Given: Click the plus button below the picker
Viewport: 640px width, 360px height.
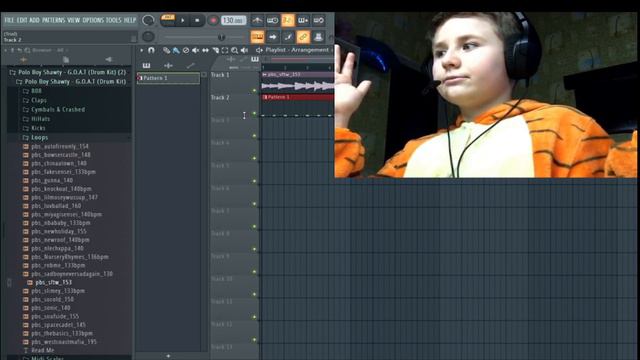Looking at the screenshot, I should pos(168,356).
